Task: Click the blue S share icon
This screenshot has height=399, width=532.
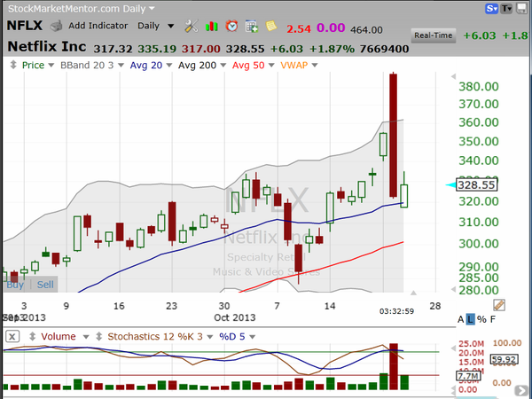Action: pos(491,9)
